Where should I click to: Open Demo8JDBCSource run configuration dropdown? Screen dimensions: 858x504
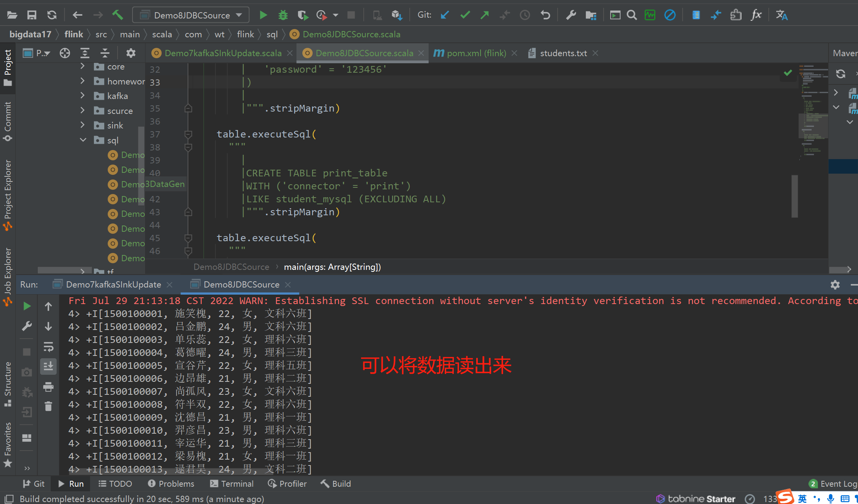pos(191,15)
